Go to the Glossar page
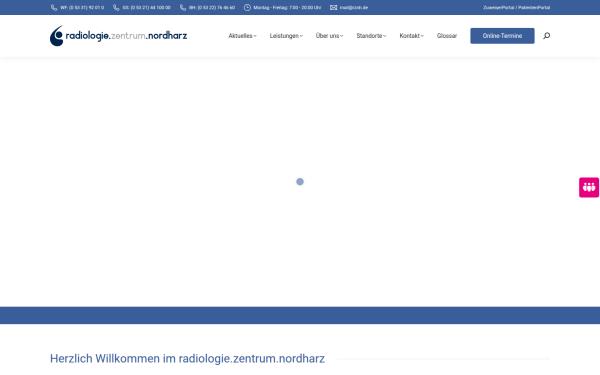Image resolution: width=600 pixels, height=375 pixels. tap(447, 36)
